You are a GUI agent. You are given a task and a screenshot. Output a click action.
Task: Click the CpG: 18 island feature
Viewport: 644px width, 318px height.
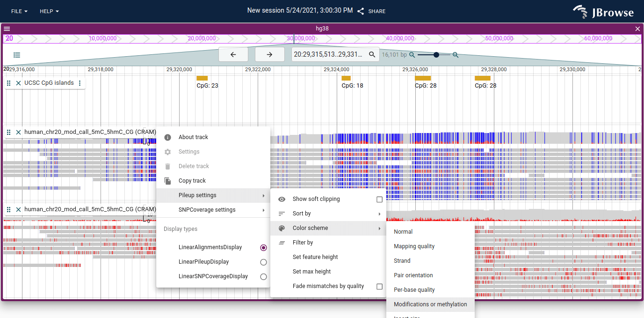[x=346, y=78]
